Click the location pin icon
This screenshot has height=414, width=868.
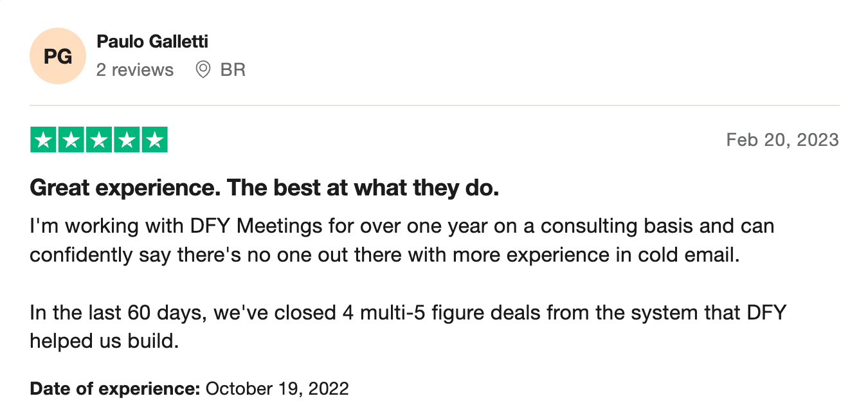pos(203,69)
